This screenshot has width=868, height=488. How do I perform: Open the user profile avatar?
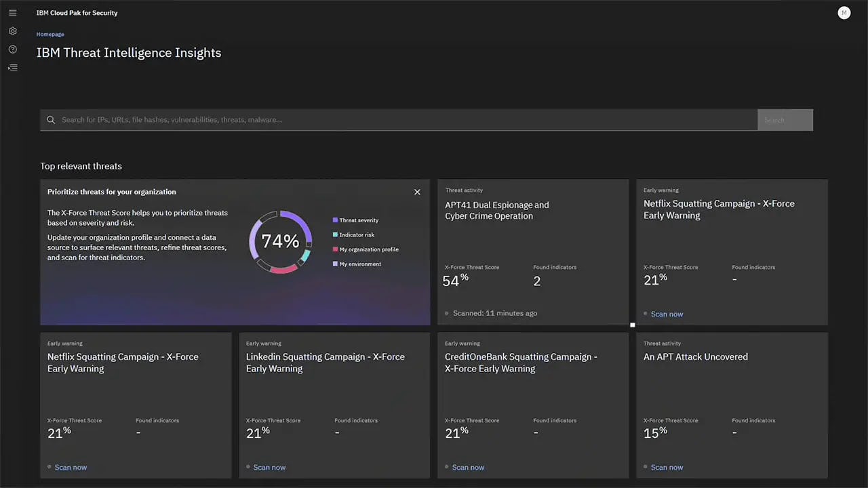coord(844,13)
